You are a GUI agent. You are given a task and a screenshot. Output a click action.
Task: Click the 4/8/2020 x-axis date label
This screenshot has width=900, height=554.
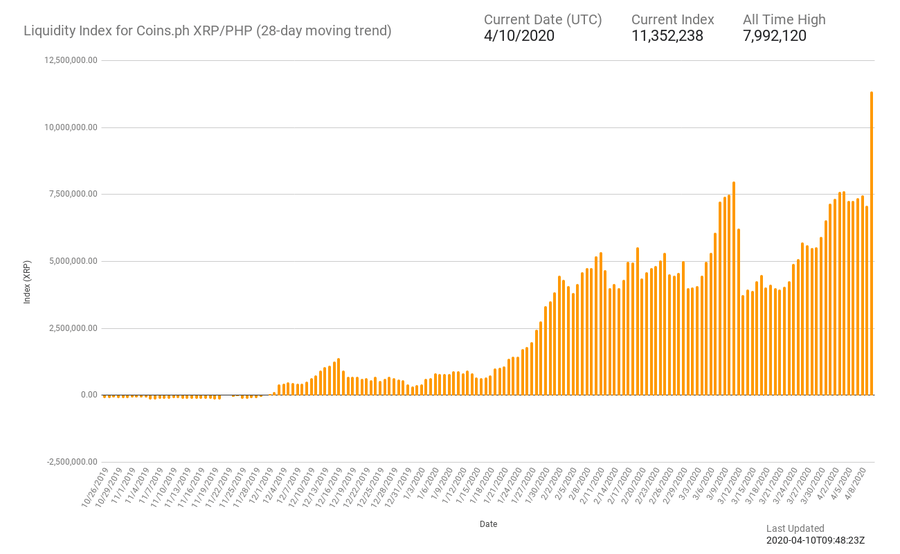tap(856, 484)
